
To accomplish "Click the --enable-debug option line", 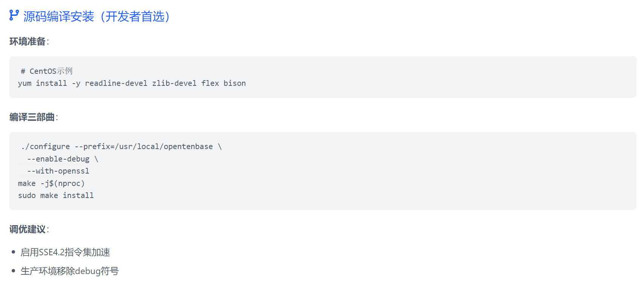I will [63, 159].
